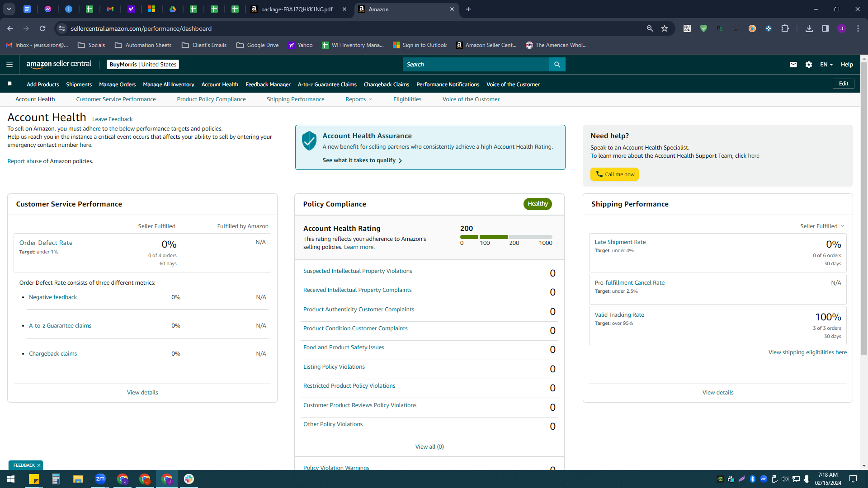View details under Customer Service Performance
868x488 pixels.
point(142,393)
